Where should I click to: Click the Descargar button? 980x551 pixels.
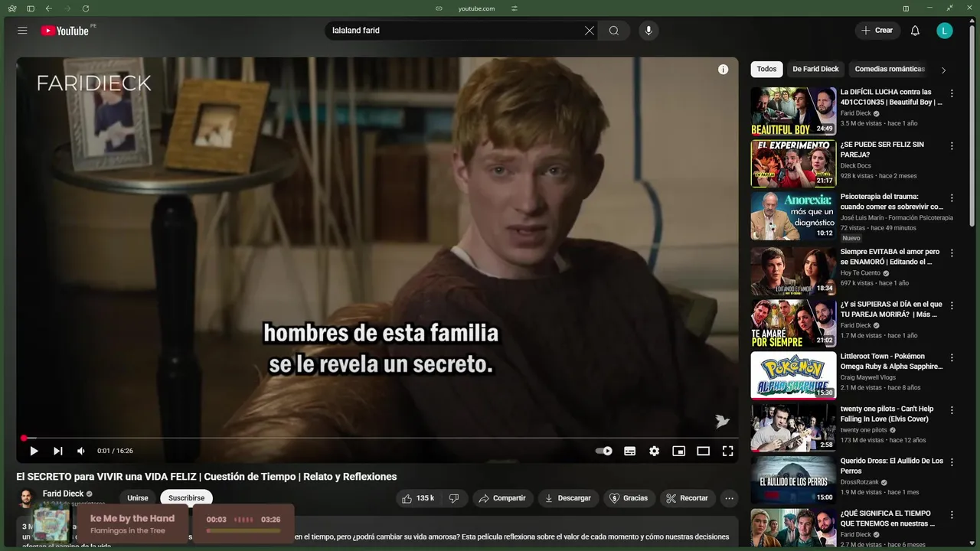click(568, 498)
